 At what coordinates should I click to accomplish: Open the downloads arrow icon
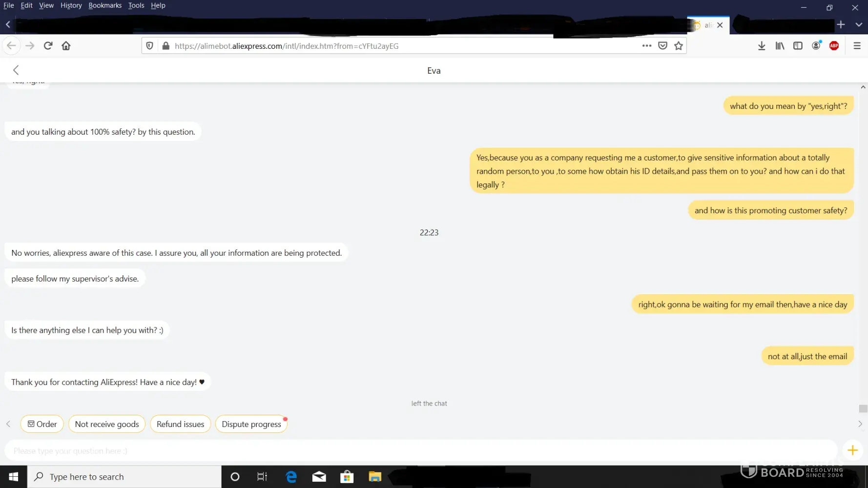tap(762, 46)
